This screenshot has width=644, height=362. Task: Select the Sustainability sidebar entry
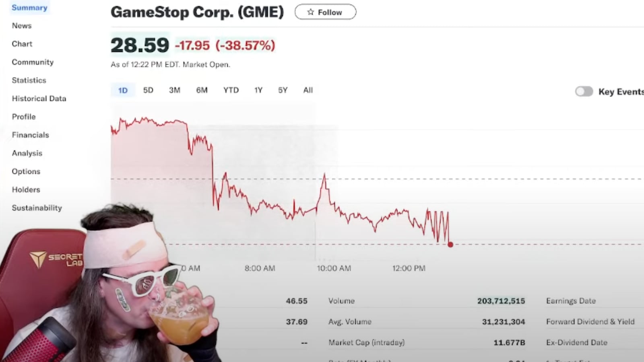37,208
